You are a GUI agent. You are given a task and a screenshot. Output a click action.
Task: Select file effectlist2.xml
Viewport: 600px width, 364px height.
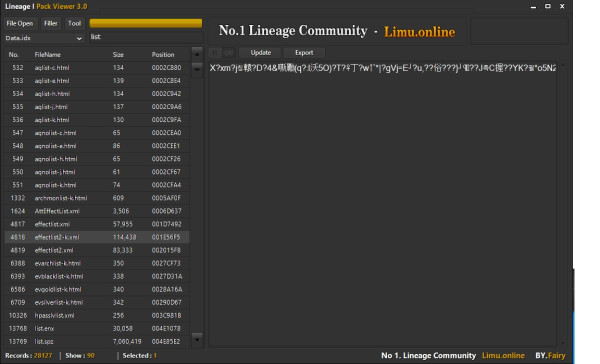click(97, 250)
